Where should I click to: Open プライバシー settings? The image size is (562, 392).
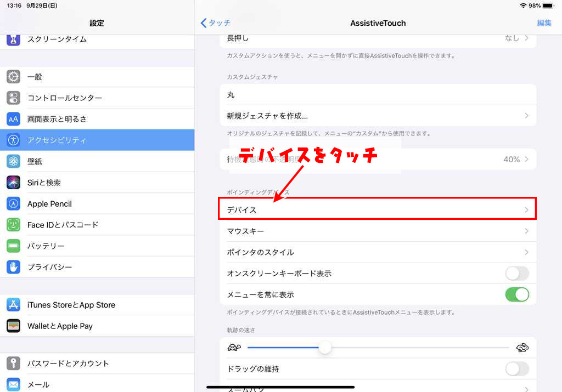pos(97,267)
